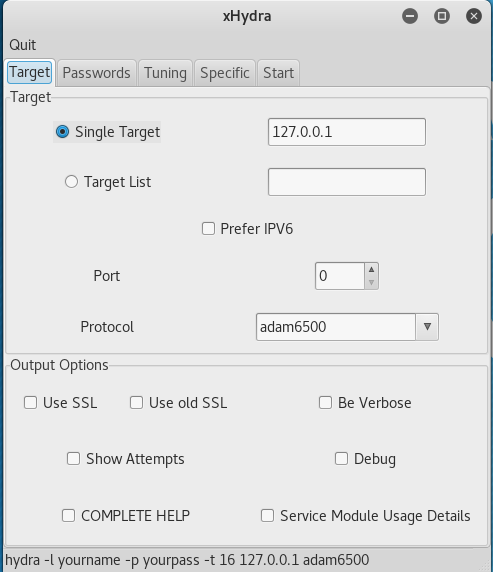Maximize the xHydra window

[x=442, y=16]
